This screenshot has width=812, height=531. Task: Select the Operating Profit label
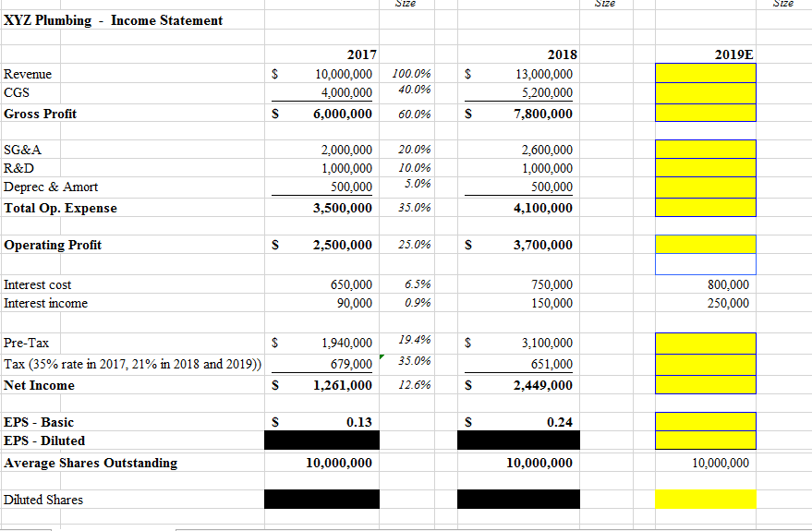(53, 245)
